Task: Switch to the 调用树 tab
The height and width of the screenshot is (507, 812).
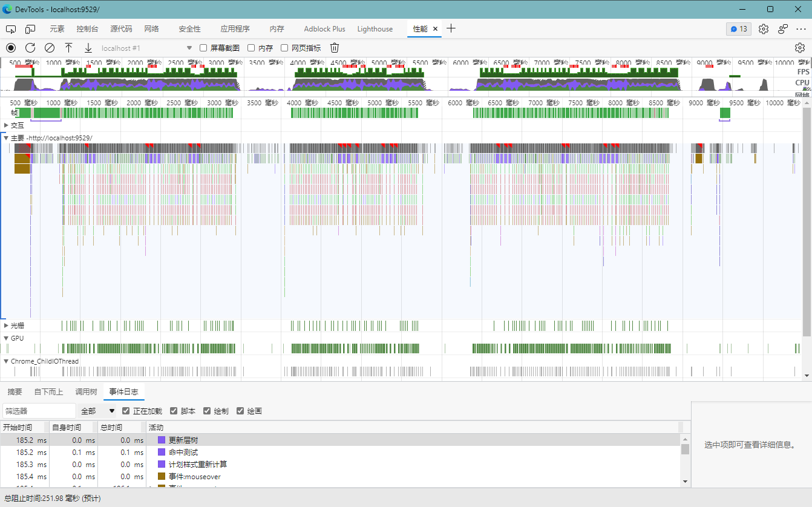Action: tap(86, 392)
